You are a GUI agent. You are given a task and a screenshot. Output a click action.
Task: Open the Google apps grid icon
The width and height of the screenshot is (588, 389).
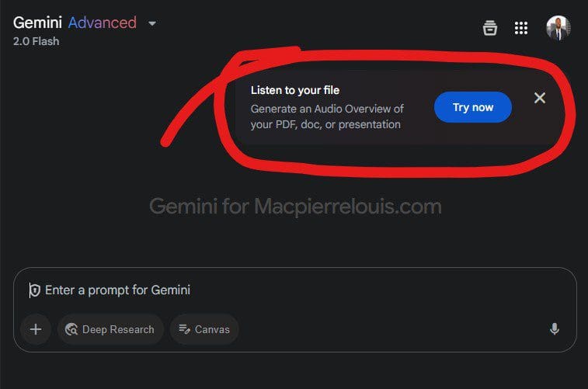coord(521,29)
